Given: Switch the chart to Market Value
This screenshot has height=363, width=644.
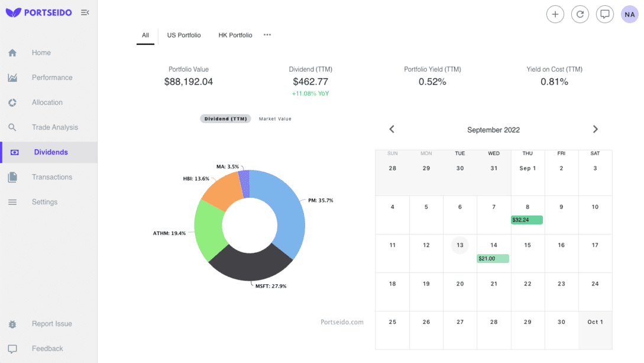Looking at the screenshot, I should click(x=274, y=118).
